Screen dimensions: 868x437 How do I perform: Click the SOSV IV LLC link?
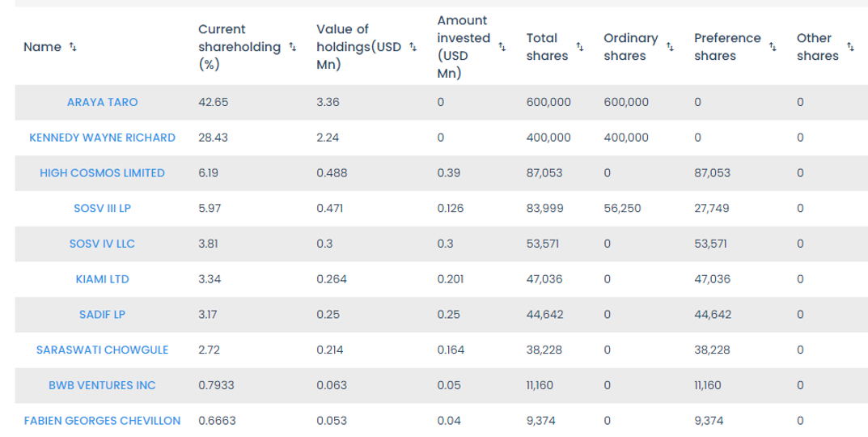(102, 244)
